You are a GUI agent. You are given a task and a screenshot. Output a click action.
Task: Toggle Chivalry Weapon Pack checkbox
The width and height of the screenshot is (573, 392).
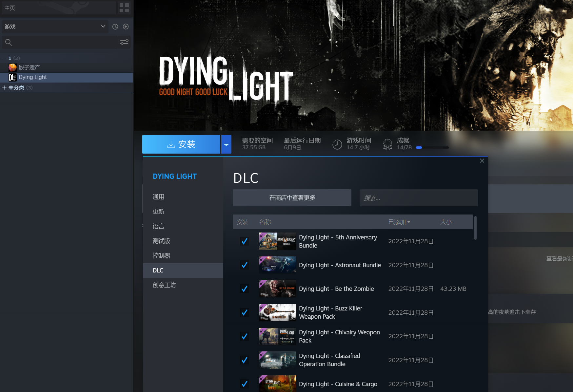pyautogui.click(x=245, y=336)
